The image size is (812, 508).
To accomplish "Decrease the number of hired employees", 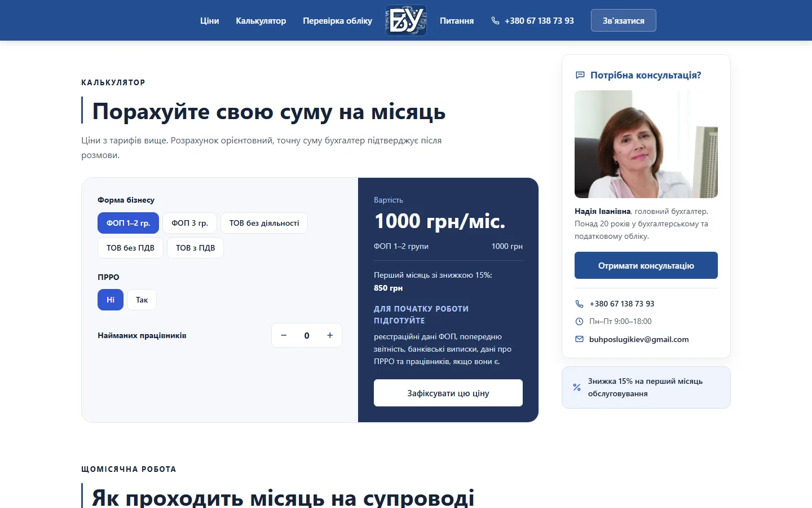I will pos(284,335).
